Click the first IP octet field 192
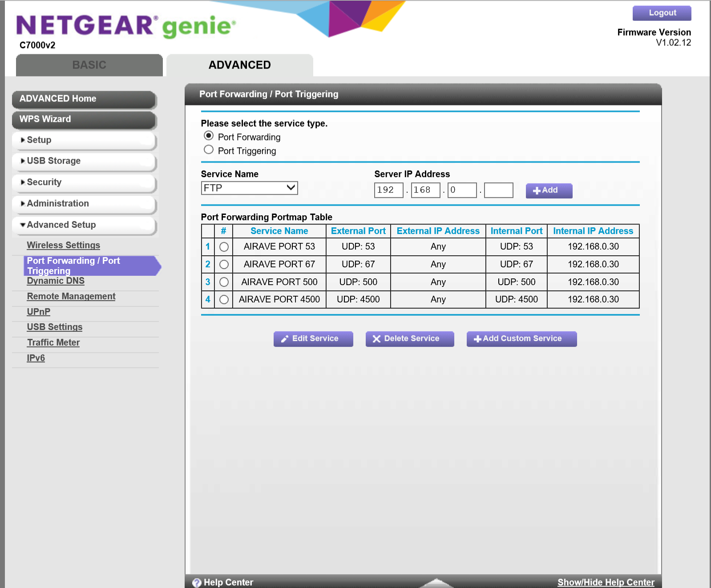This screenshot has width=711, height=588. [389, 190]
